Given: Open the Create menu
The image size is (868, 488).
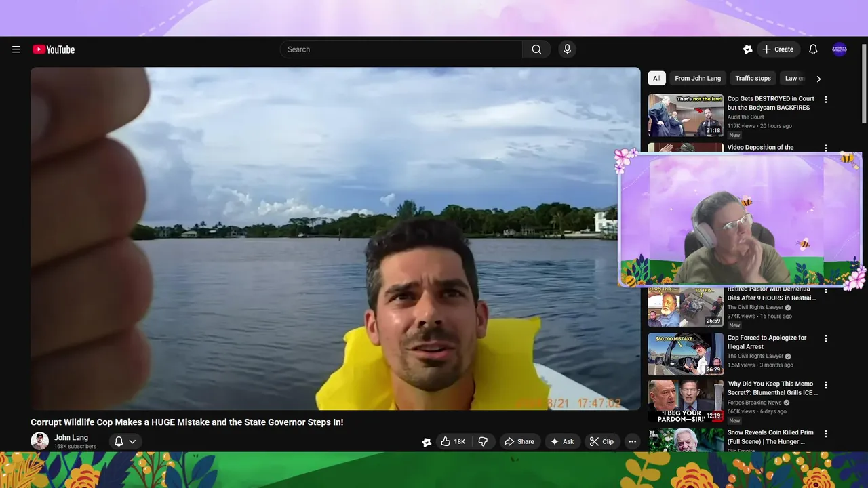Looking at the screenshot, I should 778,49.
